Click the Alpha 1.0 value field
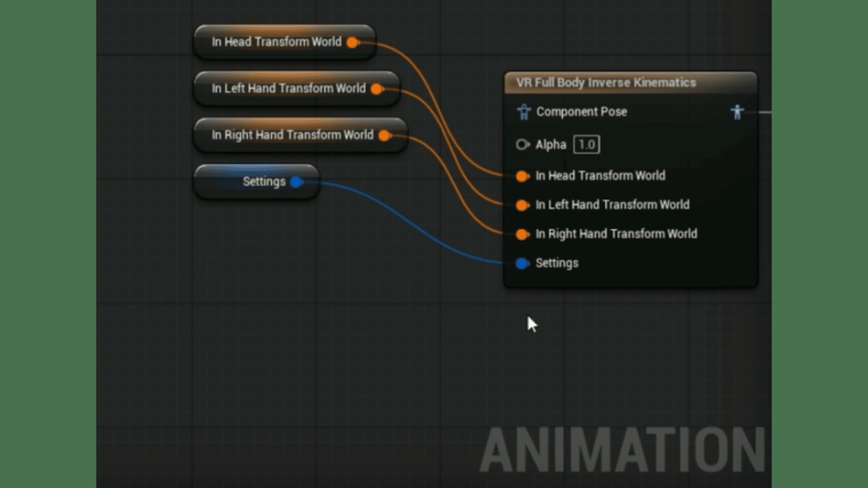 [587, 144]
